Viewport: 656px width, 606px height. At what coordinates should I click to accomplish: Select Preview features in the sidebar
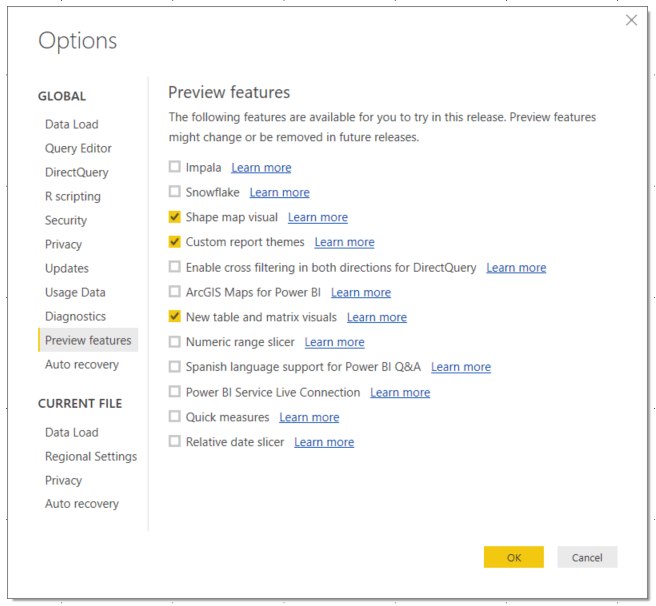click(88, 340)
